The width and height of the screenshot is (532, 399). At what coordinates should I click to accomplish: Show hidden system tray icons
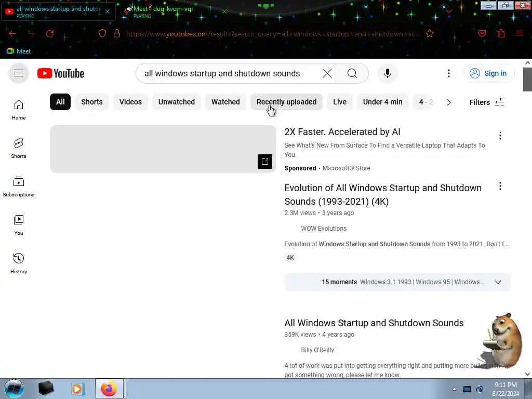[454, 389]
